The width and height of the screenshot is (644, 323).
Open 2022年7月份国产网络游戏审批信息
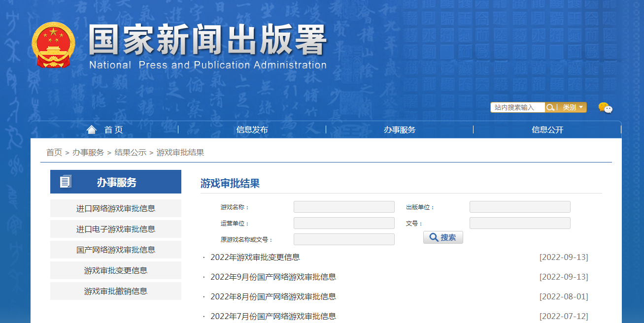click(x=273, y=316)
